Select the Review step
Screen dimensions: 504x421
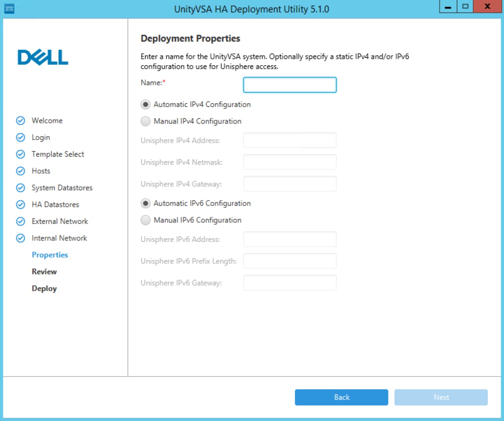(x=44, y=272)
